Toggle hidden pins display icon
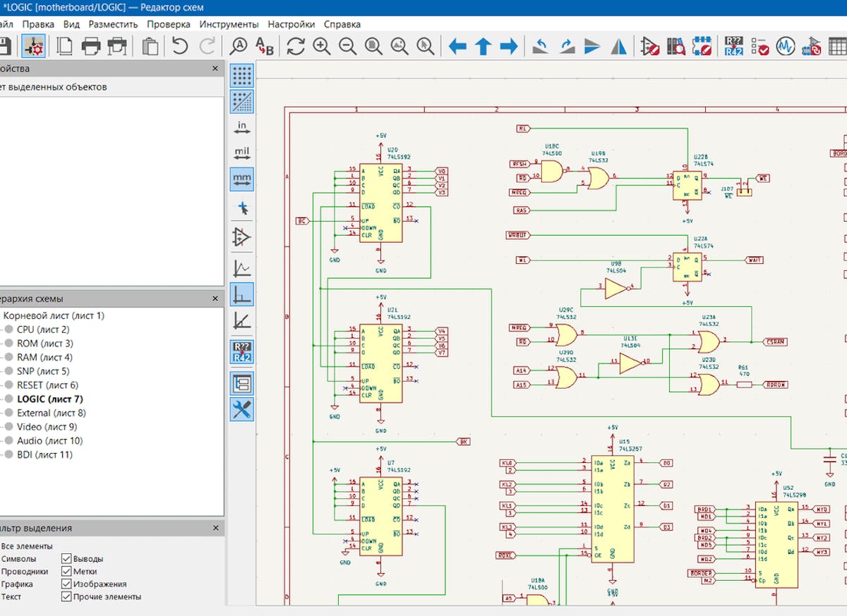This screenshot has width=847, height=616. click(x=242, y=237)
